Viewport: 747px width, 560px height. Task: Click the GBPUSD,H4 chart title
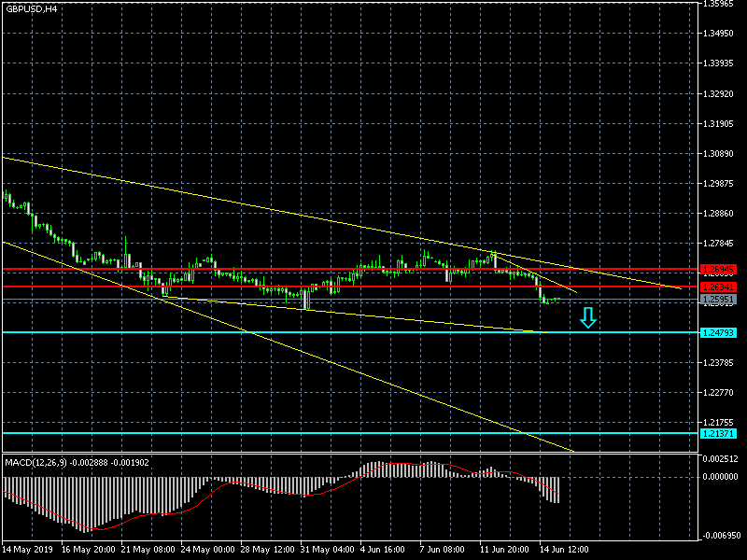point(30,8)
